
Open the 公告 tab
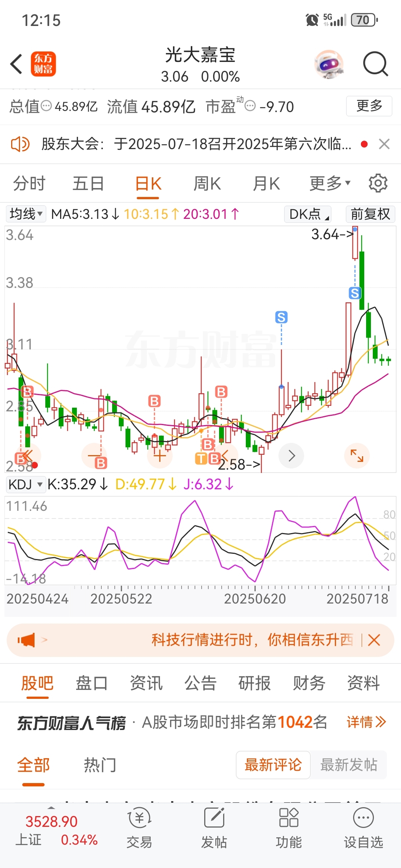(200, 683)
